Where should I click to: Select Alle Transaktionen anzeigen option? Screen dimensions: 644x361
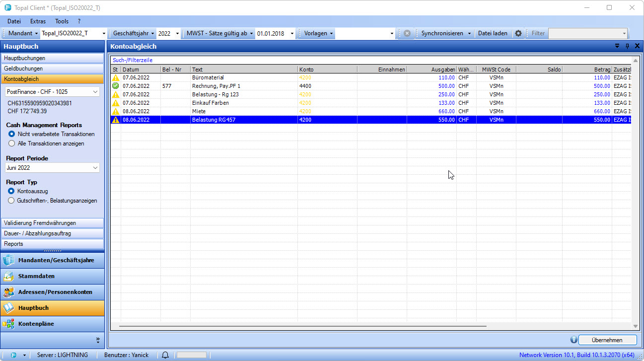tap(11, 144)
